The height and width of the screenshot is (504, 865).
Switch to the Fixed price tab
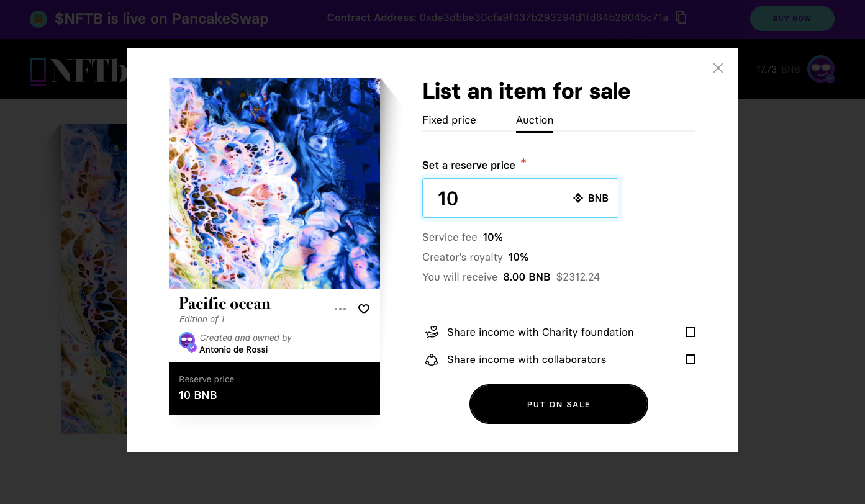click(449, 120)
